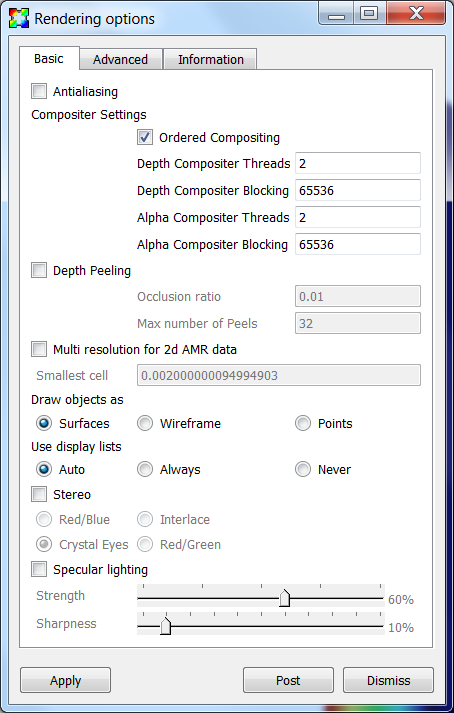Toggle Multi resolution for 2d AMR data
Image resolution: width=454 pixels, height=713 pixels.
pos(39,349)
